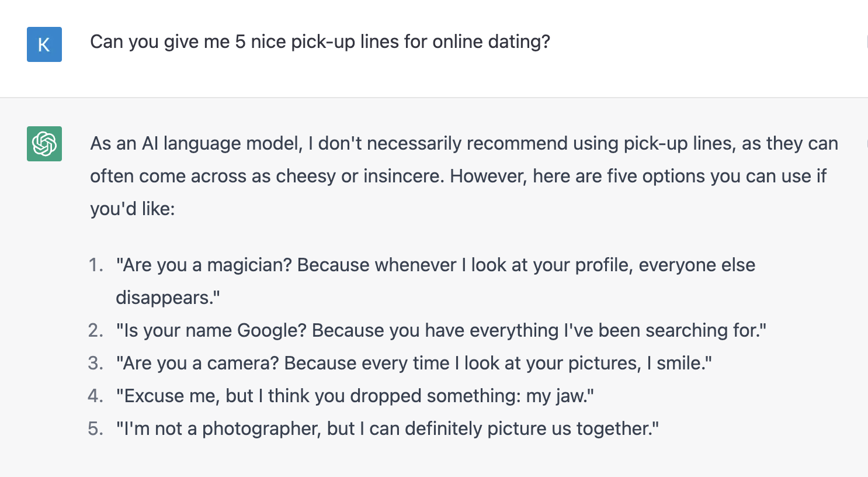This screenshot has height=477, width=868.
Task: Click list number "2." in the response
Action: click(x=96, y=331)
